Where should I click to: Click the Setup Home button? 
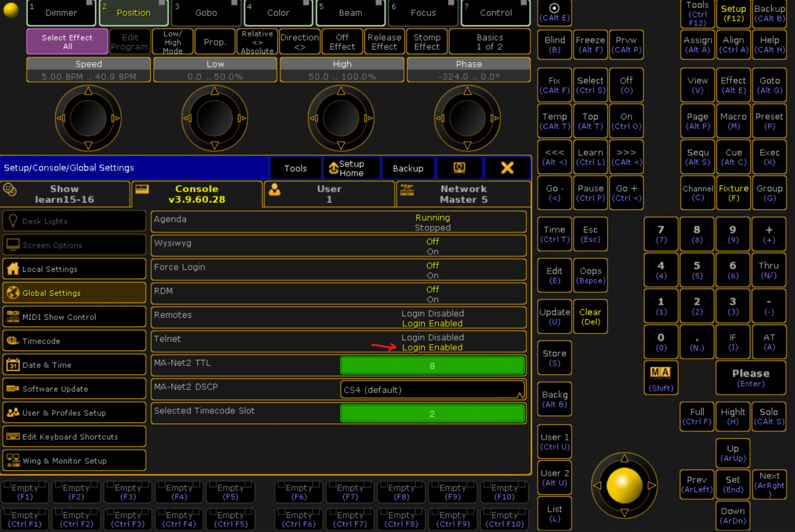(x=352, y=168)
